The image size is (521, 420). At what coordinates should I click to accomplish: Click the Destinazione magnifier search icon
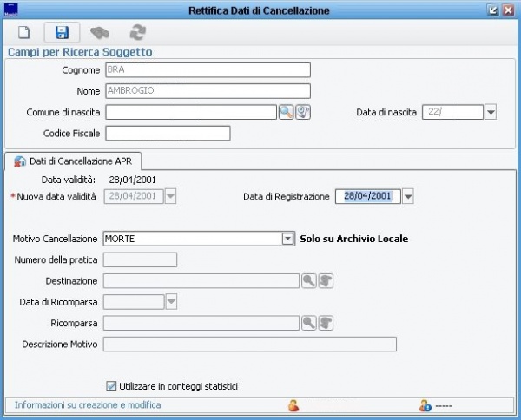click(308, 281)
